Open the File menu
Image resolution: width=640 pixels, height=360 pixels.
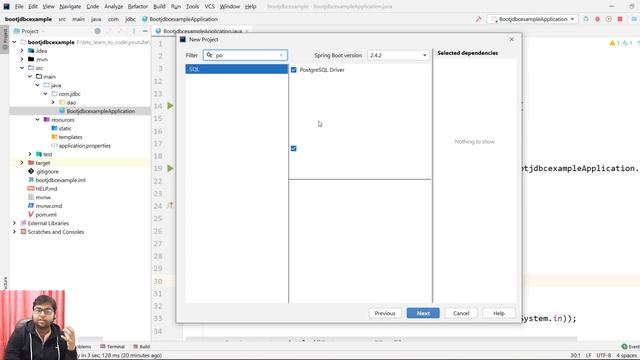(x=19, y=7)
